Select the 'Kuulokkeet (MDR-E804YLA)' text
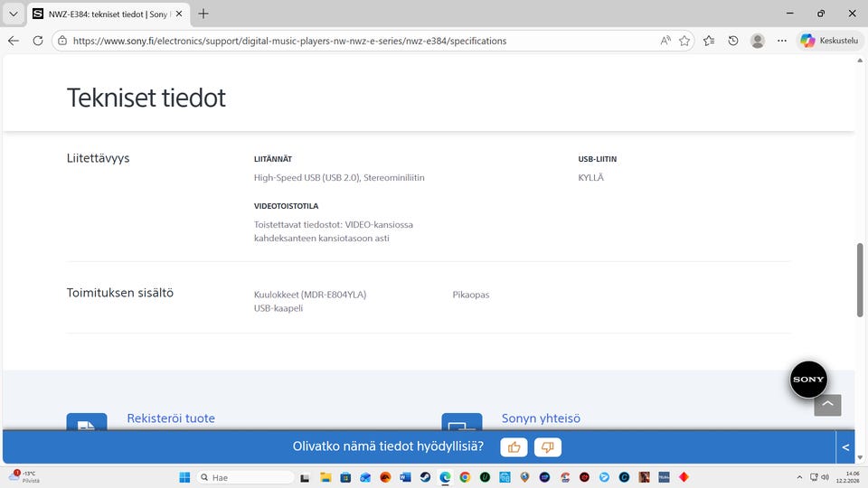The image size is (868, 488). pos(310,295)
